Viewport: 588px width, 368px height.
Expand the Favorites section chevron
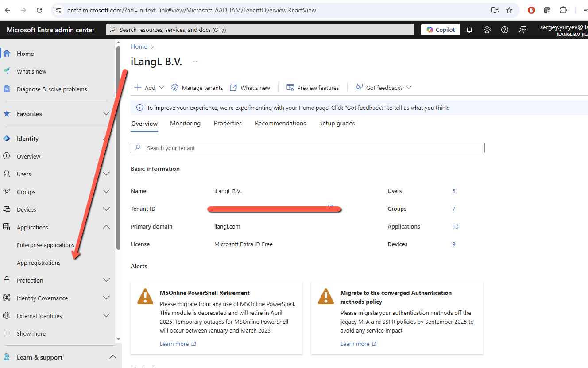[x=106, y=114]
